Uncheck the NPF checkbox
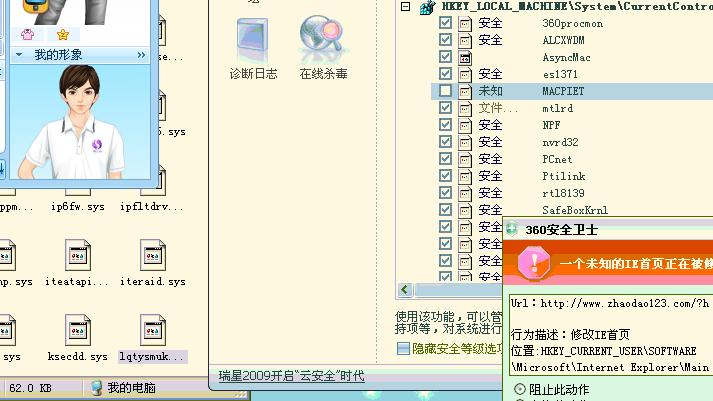The width and height of the screenshot is (713, 401). click(x=445, y=125)
